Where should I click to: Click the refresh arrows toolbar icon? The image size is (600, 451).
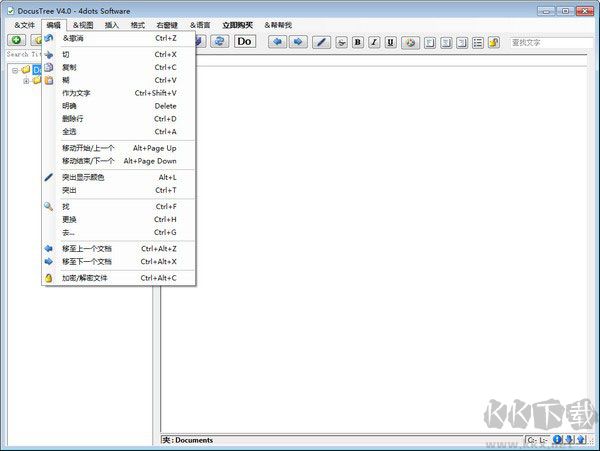point(219,41)
